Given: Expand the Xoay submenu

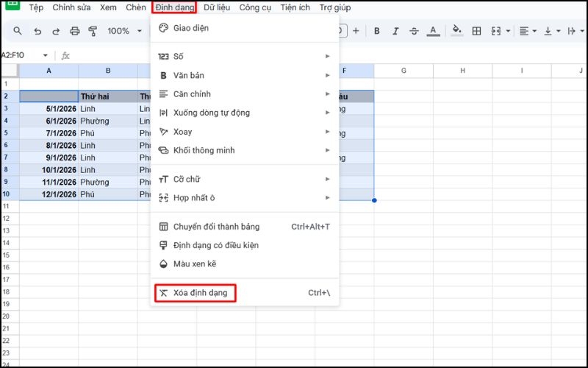Looking at the screenshot, I should 245,132.
